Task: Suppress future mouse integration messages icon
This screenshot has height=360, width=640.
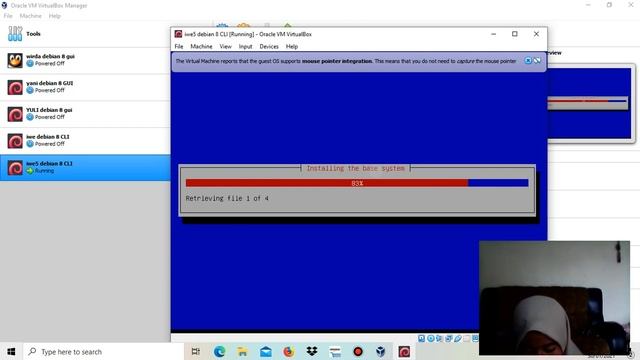Action: click(537, 61)
